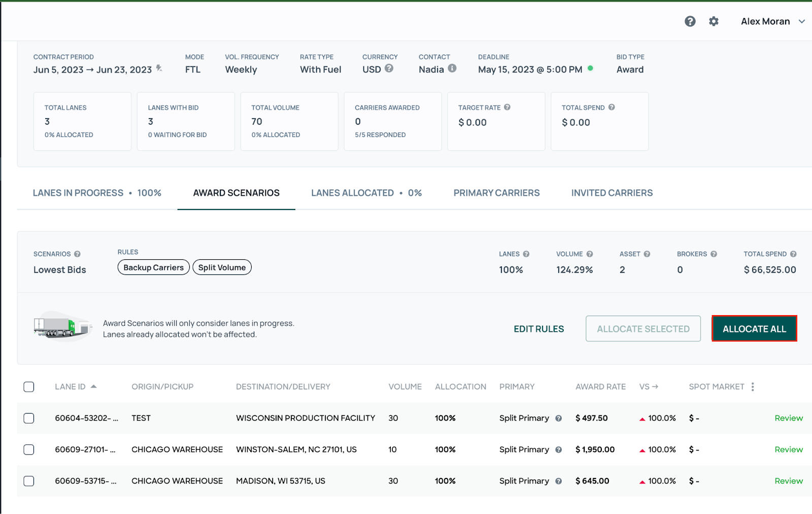Click the Backup Carriers rule chip
Viewport: 812px width, 514px height.
click(x=153, y=267)
